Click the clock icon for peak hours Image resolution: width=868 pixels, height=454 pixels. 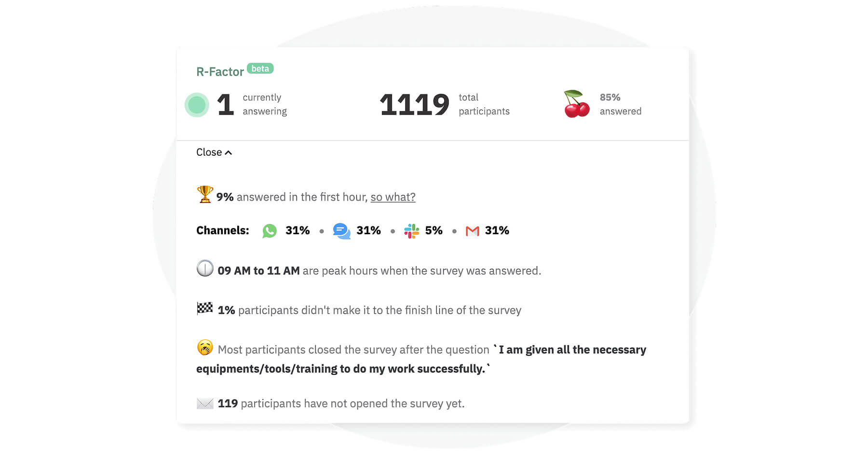(205, 268)
